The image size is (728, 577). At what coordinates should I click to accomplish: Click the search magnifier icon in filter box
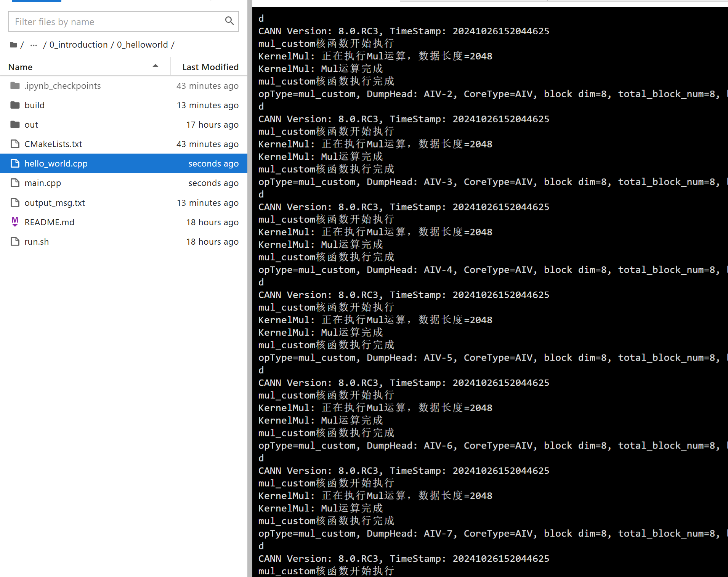[229, 21]
